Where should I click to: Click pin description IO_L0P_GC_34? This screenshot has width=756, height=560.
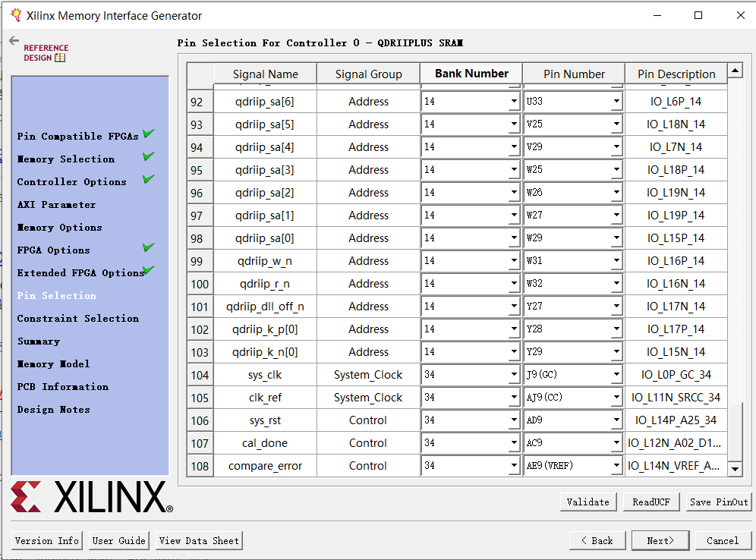[x=676, y=375]
